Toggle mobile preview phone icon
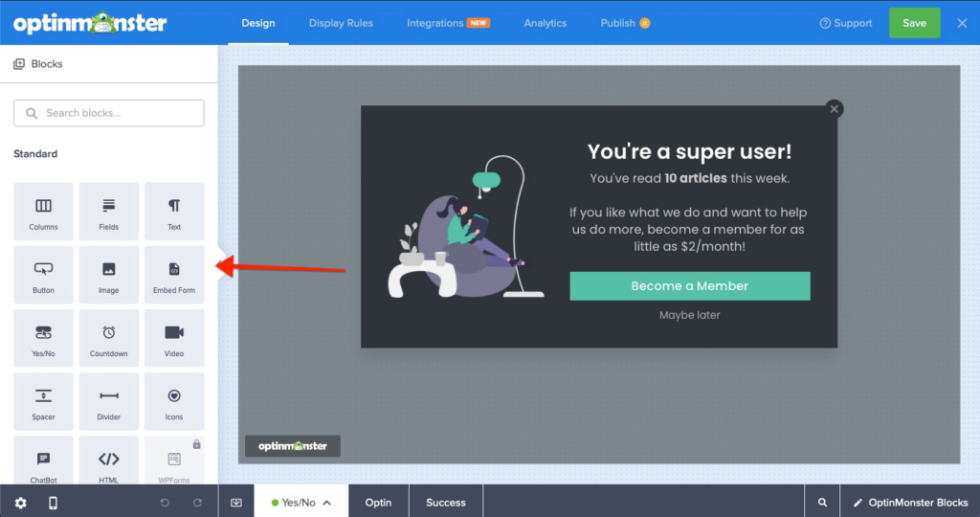The height and width of the screenshot is (517, 980). (x=53, y=503)
